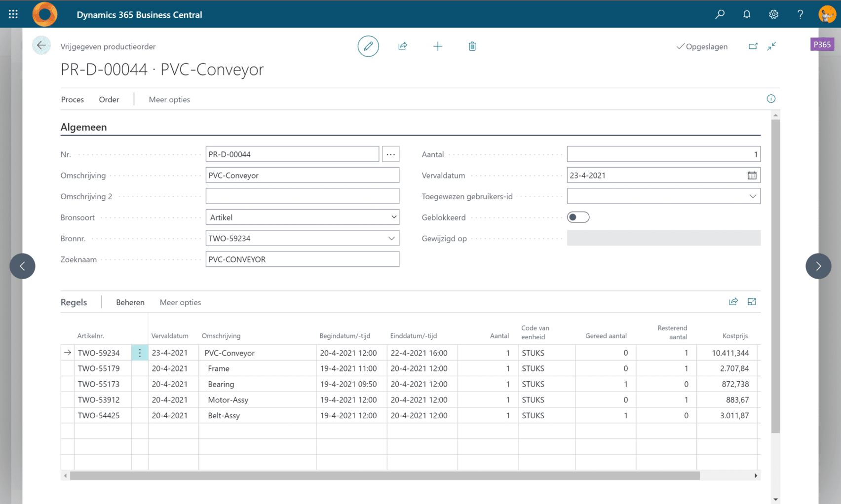Click the Omschrijving column header in Regels
Image resolution: width=841 pixels, height=504 pixels.
tap(221, 336)
